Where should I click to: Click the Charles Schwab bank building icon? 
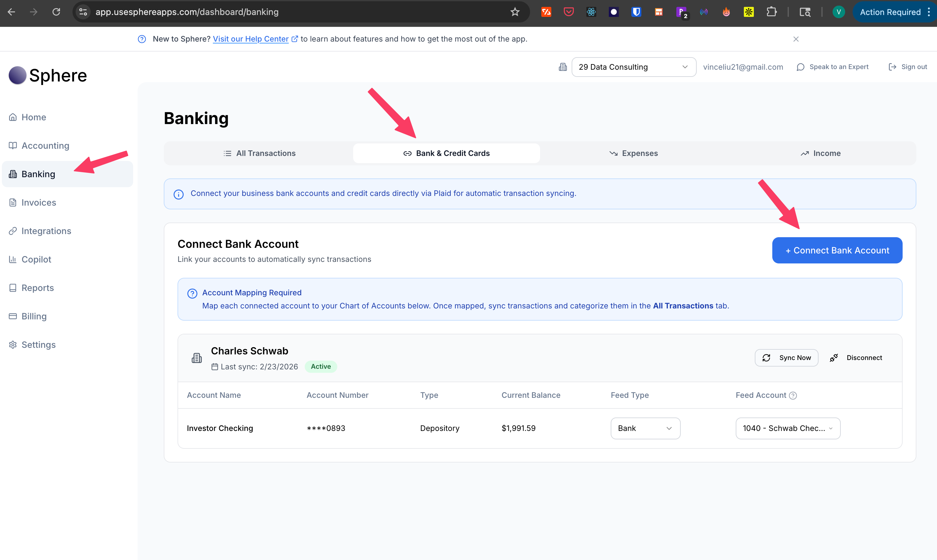tap(197, 358)
